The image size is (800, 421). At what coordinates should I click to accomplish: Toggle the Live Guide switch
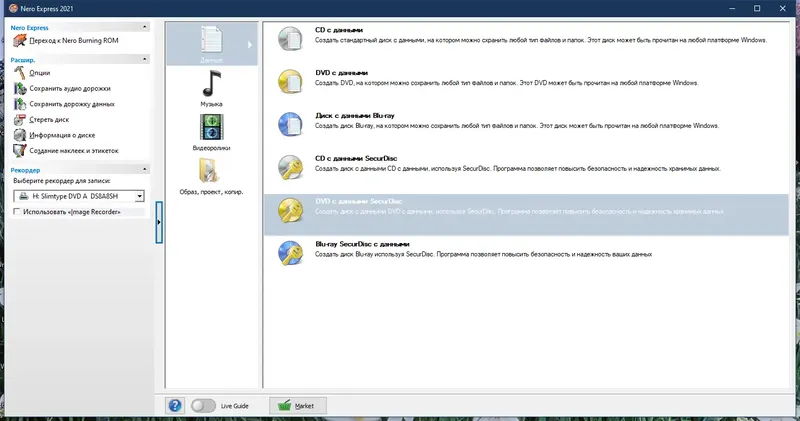203,406
